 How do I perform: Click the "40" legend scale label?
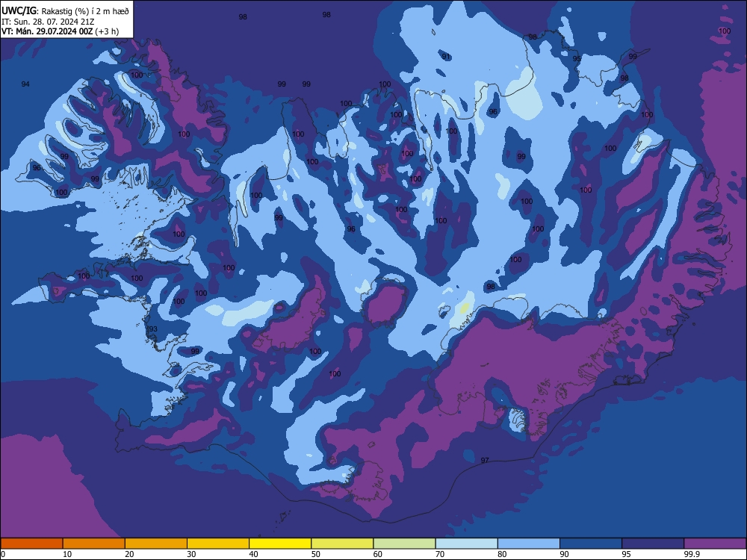point(254,554)
